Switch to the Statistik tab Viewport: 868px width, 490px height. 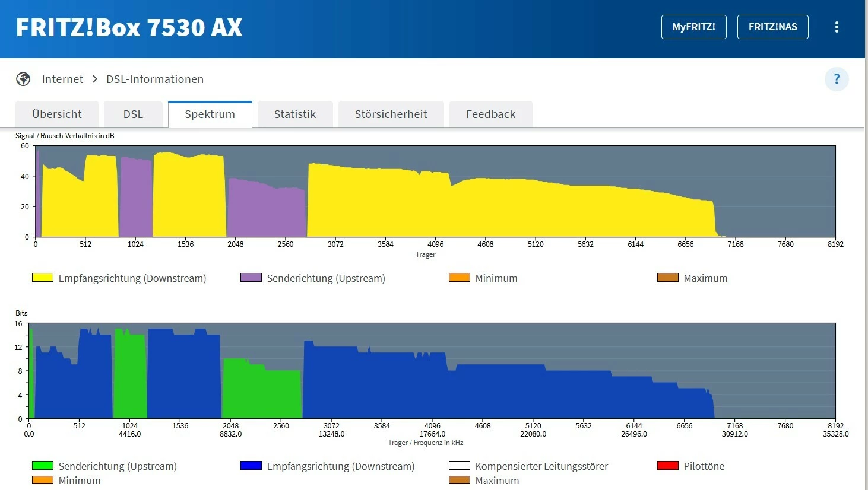(295, 114)
